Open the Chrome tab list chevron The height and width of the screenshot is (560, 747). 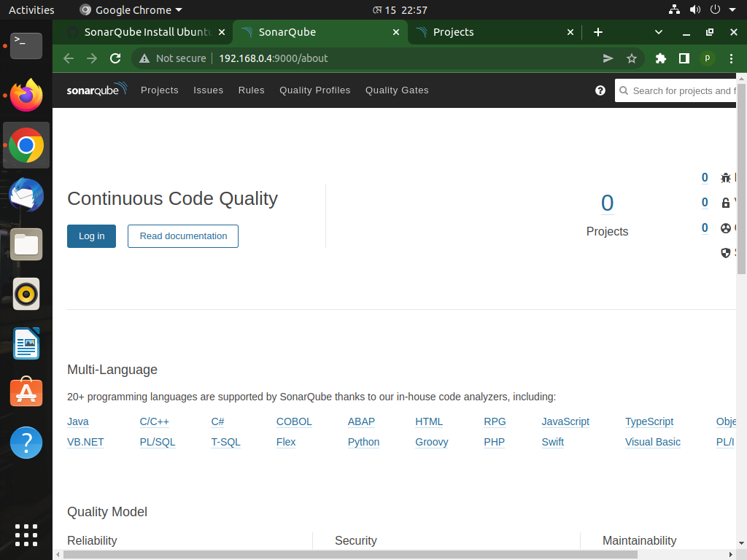pyautogui.click(x=658, y=32)
